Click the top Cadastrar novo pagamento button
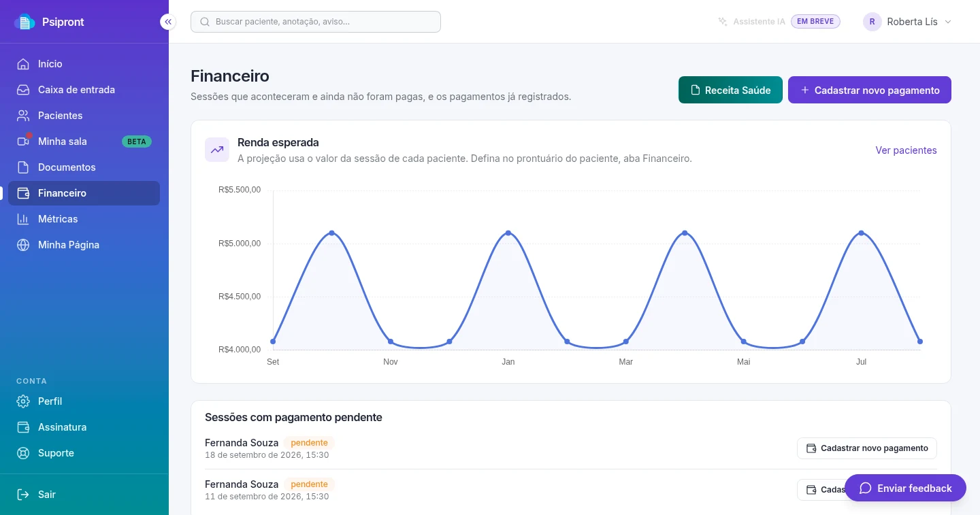 870,90
